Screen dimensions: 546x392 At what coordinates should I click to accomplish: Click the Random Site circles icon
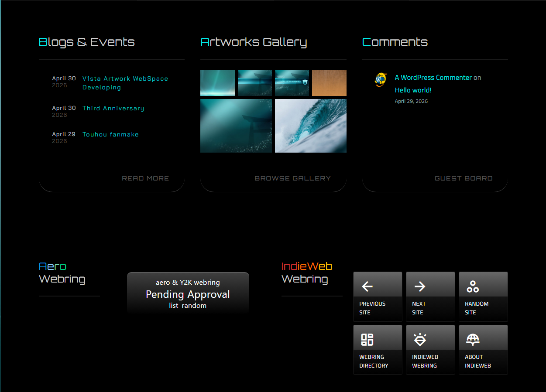[473, 286]
